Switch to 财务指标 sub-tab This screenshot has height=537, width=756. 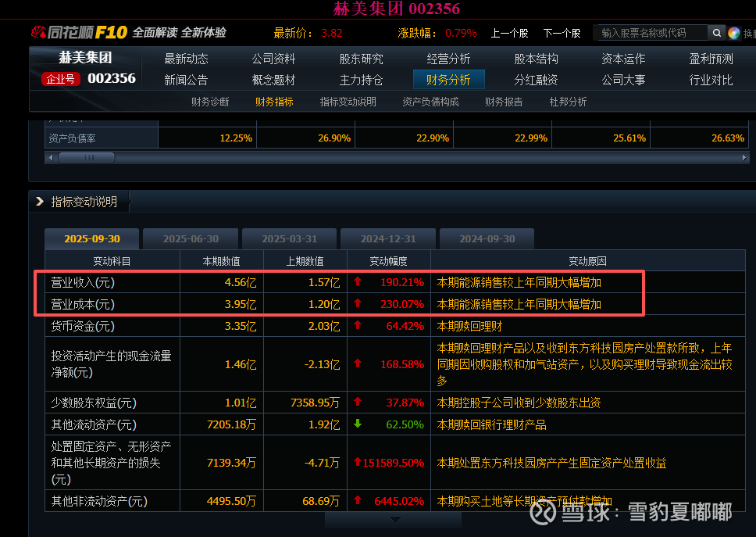point(274,102)
